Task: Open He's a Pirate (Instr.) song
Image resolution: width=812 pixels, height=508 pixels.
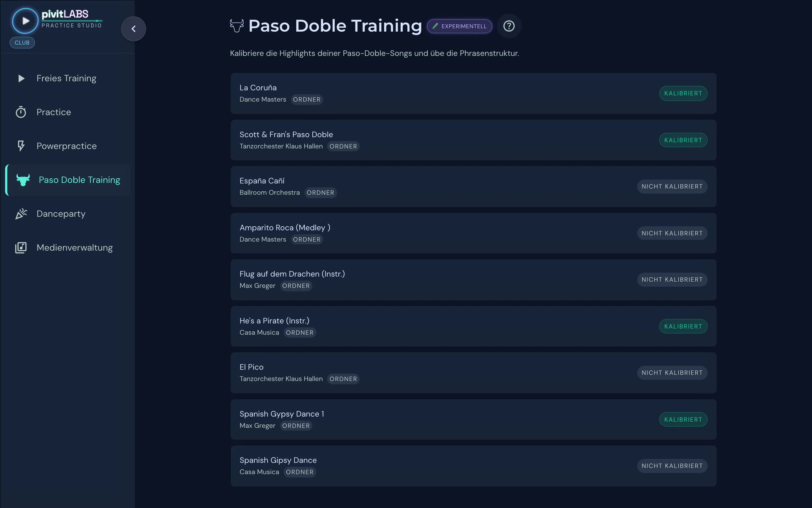Action: tap(473, 326)
